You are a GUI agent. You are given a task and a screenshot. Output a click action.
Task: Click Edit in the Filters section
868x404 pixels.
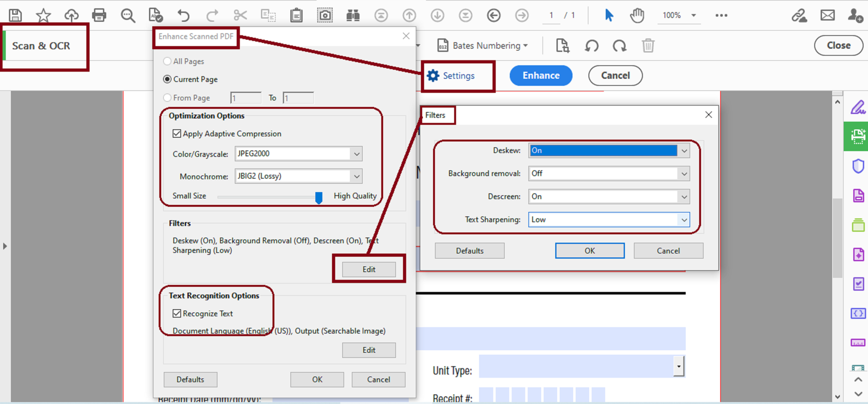click(x=369, y=269)
